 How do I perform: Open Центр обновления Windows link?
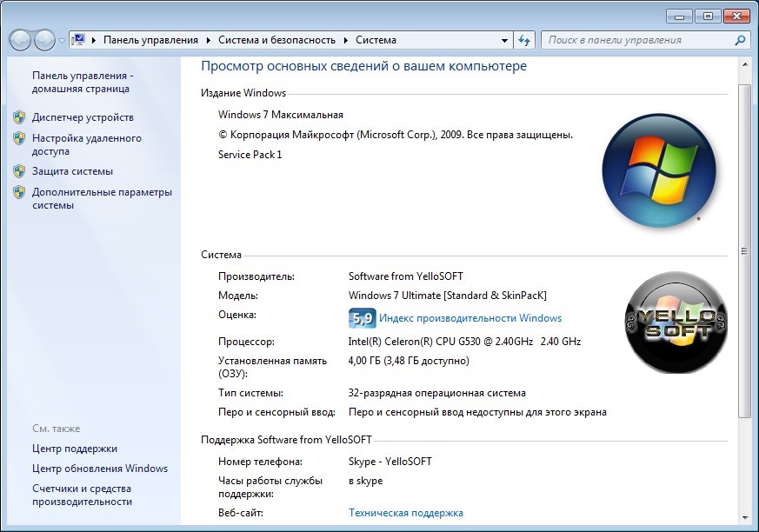coord(100,469)
